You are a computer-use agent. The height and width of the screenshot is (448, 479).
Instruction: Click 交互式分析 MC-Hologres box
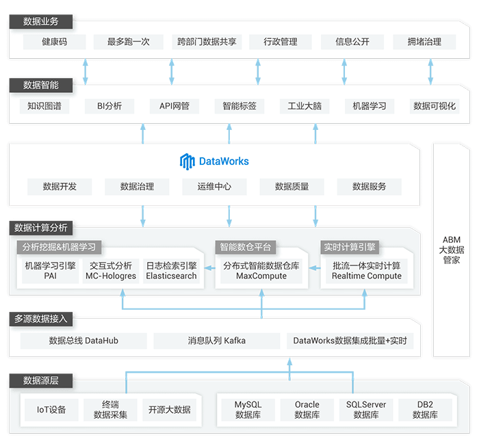coord(111,271)
